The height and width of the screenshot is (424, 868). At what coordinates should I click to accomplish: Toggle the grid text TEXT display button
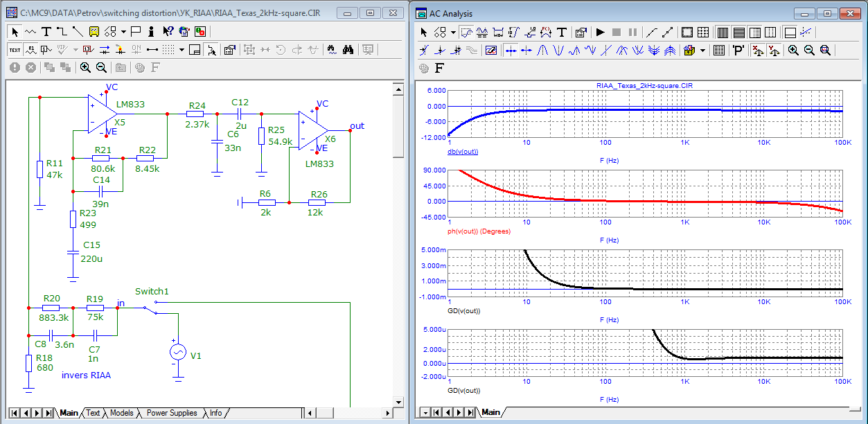(x=15, y=50)
